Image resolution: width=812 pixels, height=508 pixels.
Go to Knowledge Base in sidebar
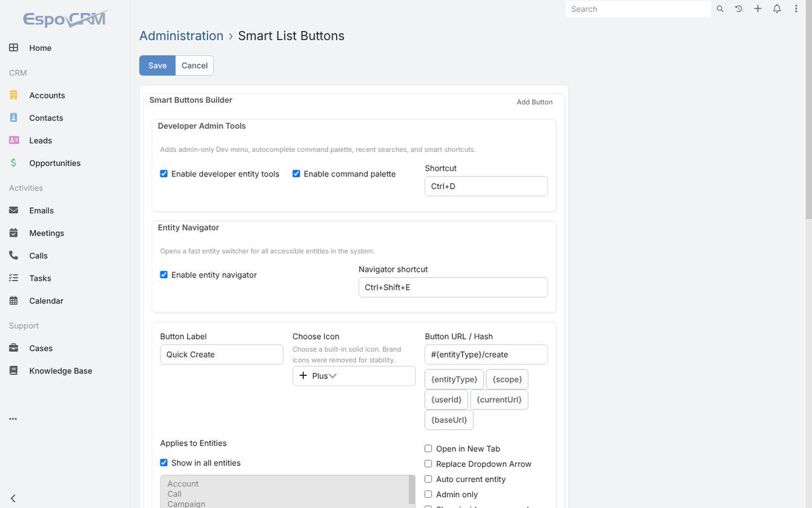click(61, 371)
